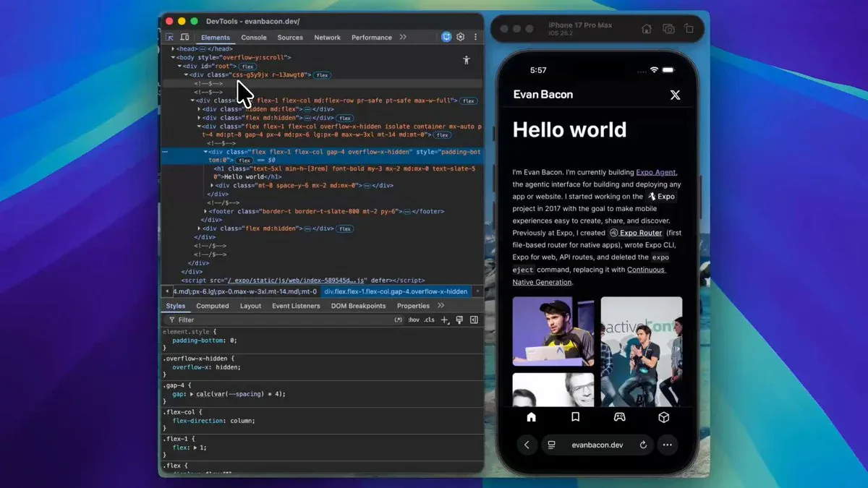This screenshot has height=488, width=868.
Task: Open the blue AI assistance icon
Action: pyautogui.click(x=446, y=37)
